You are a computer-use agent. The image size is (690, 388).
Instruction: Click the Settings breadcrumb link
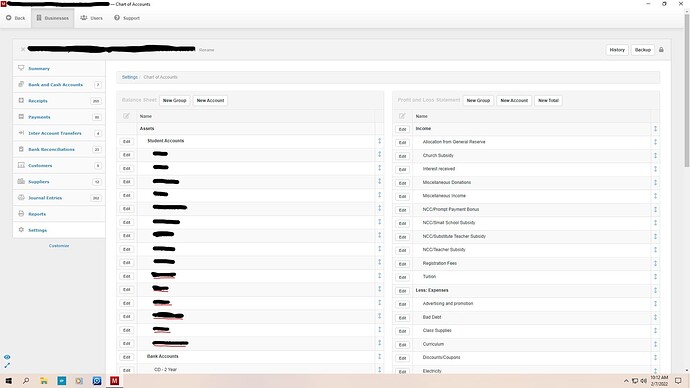129,77
